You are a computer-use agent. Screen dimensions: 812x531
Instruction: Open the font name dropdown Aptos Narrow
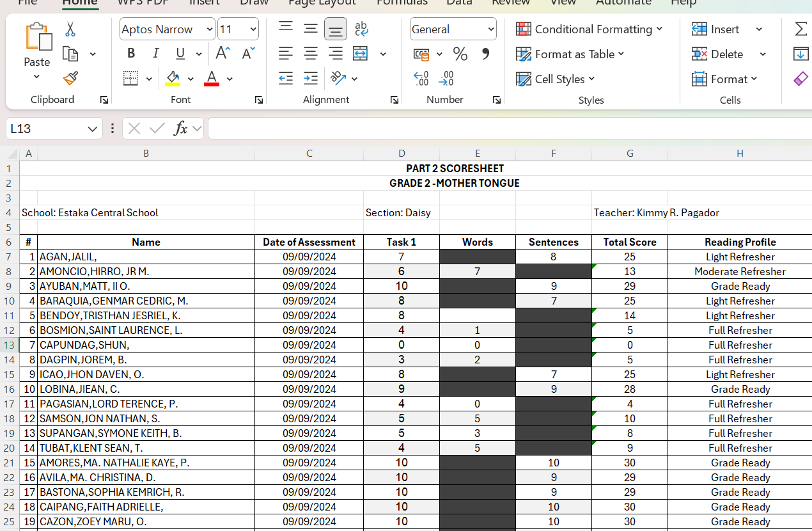click(x=210, y=29)
